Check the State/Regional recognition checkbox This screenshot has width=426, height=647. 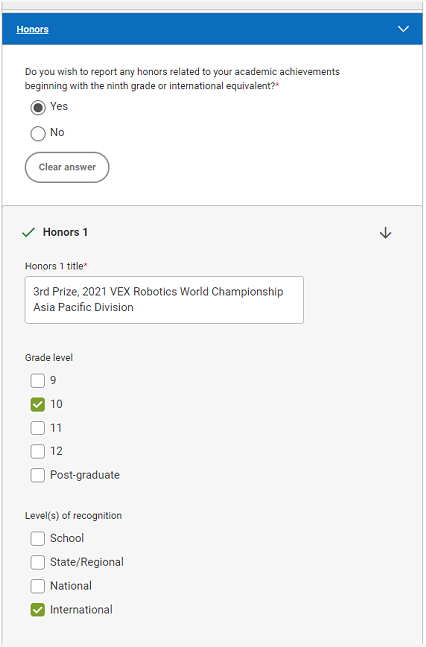(x=38, y=562)
